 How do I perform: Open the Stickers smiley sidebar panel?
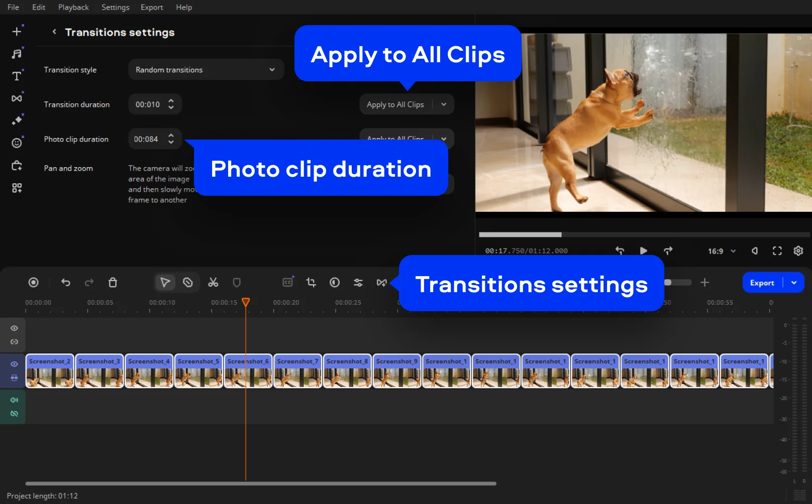17,143
